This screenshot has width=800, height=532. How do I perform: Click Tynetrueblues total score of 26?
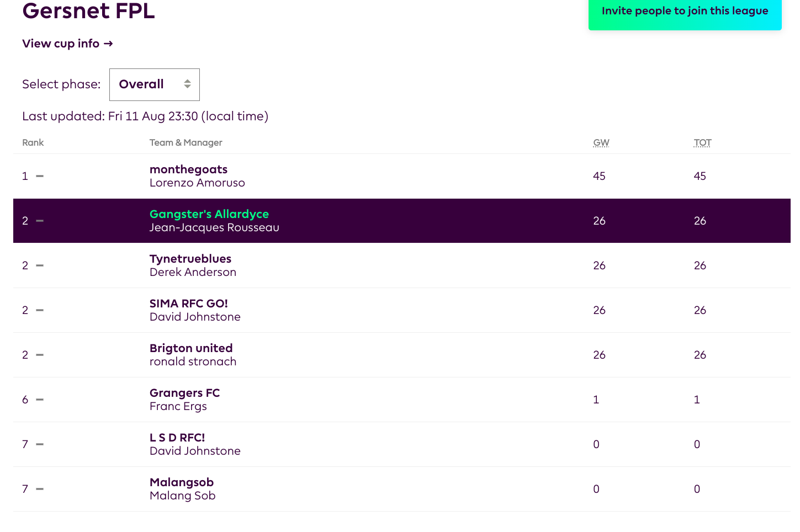tap(700, 265)
